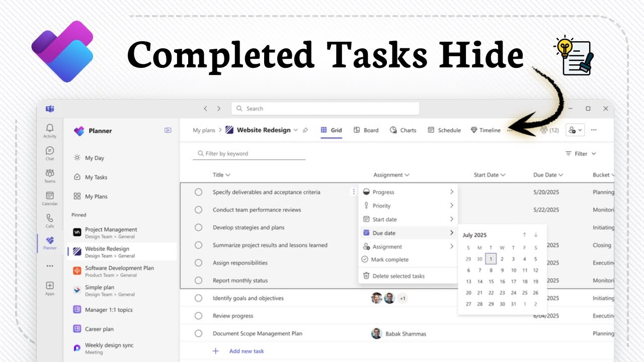Image resolution: width=644 pixels, height=362 pixels.
Task: Expand Priority submenu
Action: pyautogui.click(x=408, y=206)
